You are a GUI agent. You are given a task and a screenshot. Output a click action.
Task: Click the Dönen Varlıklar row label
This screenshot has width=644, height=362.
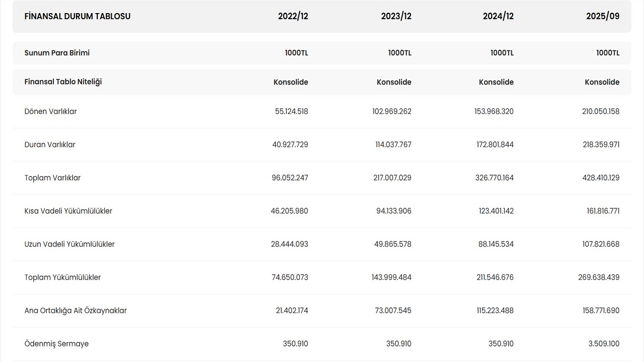50,112
